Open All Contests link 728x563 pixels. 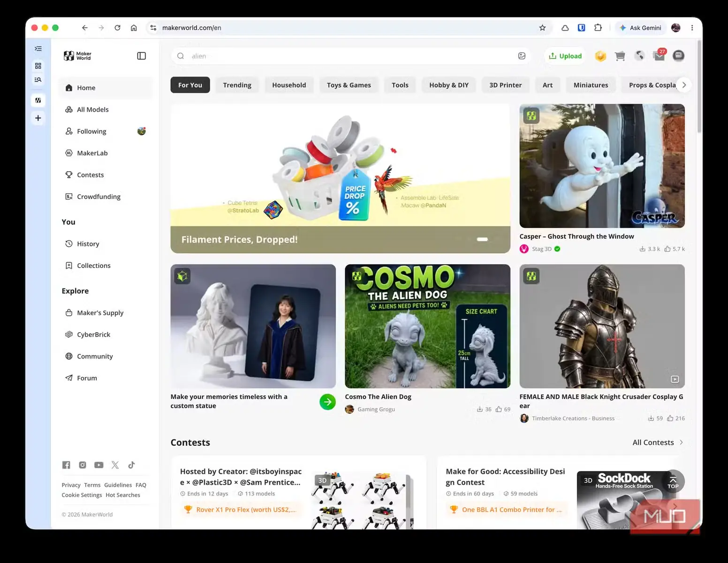(x=658, y=442)
